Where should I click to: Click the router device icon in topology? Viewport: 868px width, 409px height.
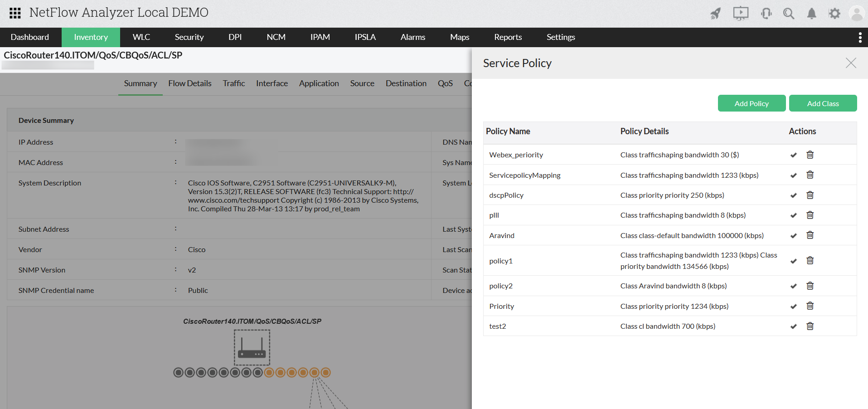tap(252, 347)
